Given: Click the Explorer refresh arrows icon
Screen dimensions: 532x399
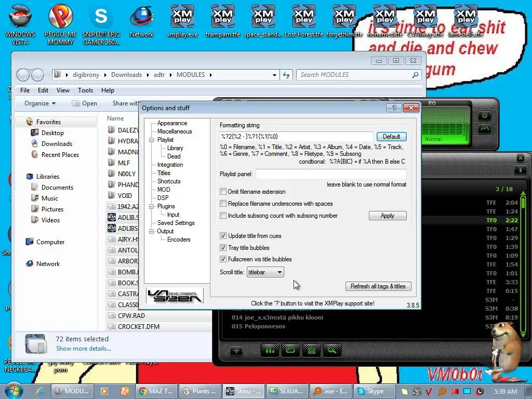Looking at the screenshot, I should click(x=286, y=75).
